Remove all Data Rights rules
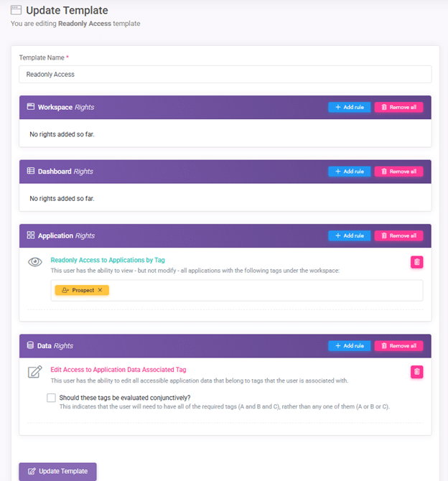The height and width of the screenshot is (481, 448). coord(398,345)
